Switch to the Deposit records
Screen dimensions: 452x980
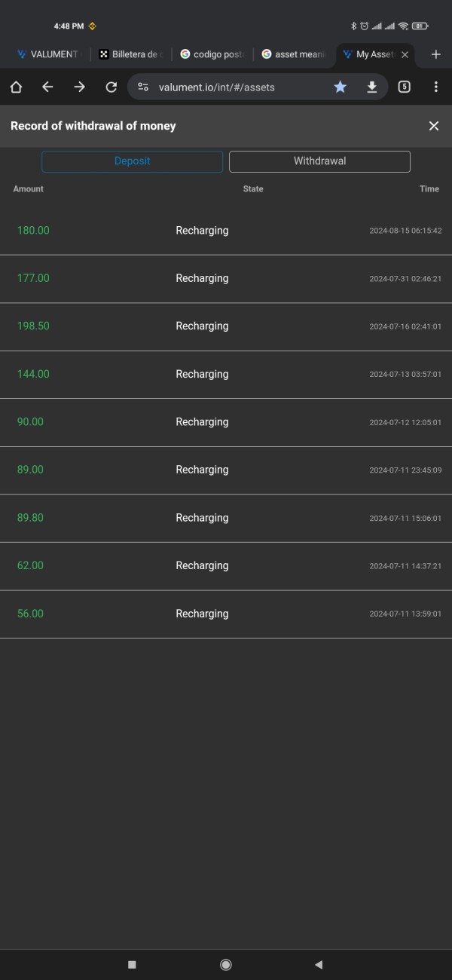(x=133, y=161)
